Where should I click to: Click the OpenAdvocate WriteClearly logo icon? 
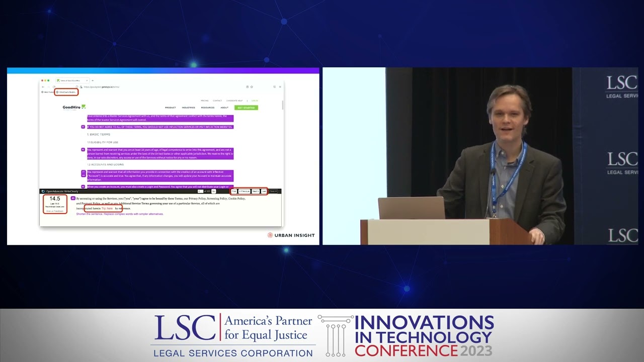coord(43,192)
